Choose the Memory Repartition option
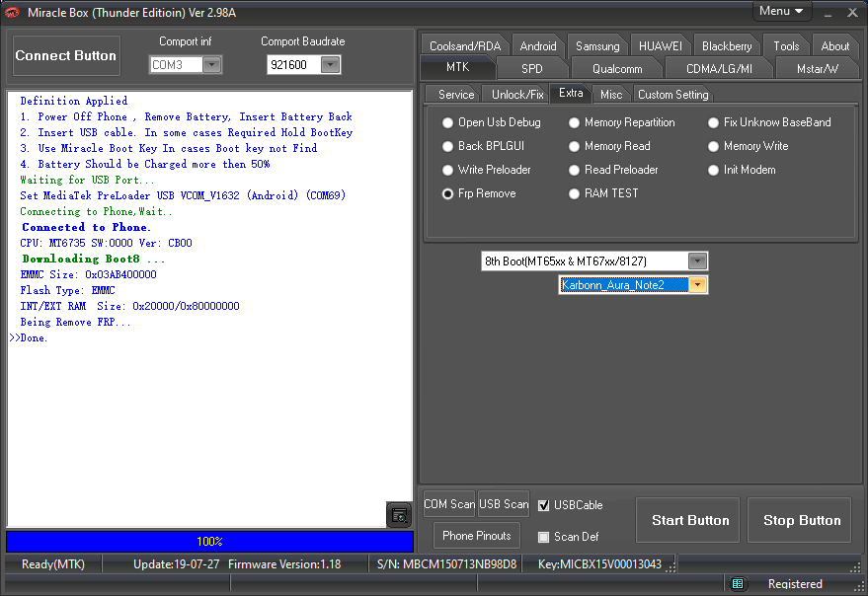This screenshot has width=868, height=596. pos(622,122)
